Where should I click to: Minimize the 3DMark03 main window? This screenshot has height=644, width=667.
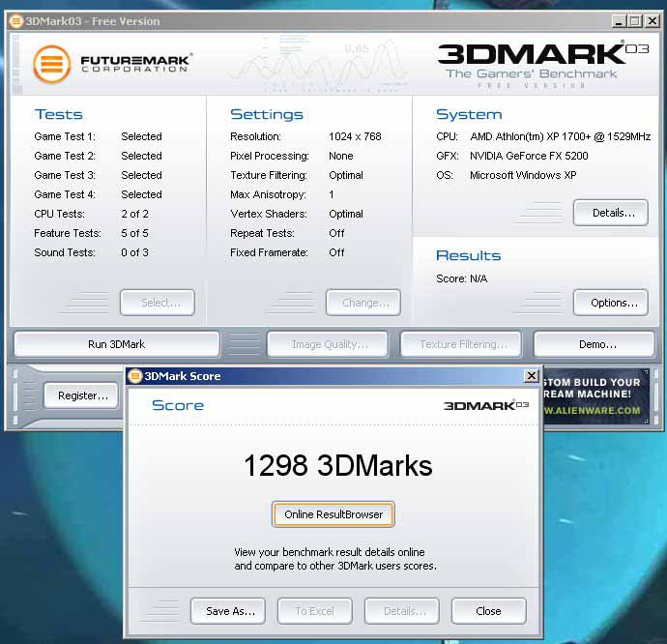pyautogui.click(x=619, y=21)
